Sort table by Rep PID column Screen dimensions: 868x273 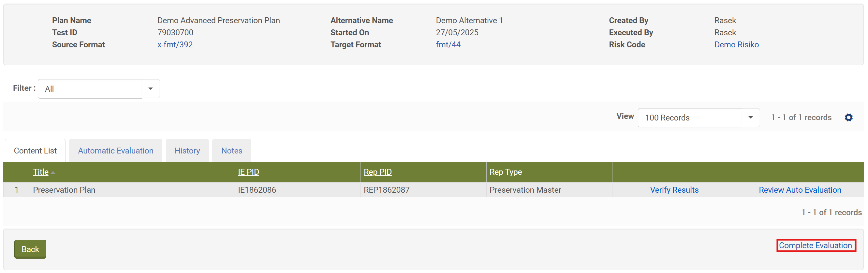click(377, 172)
